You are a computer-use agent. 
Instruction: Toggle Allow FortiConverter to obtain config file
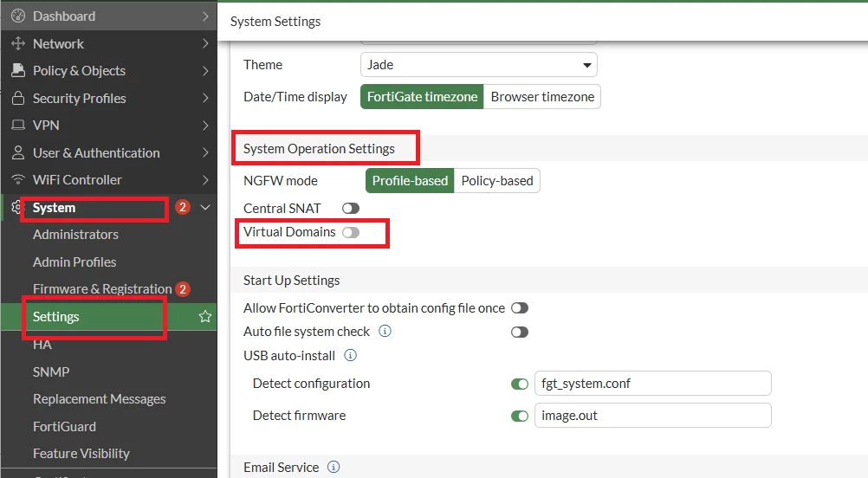point(519,307)
